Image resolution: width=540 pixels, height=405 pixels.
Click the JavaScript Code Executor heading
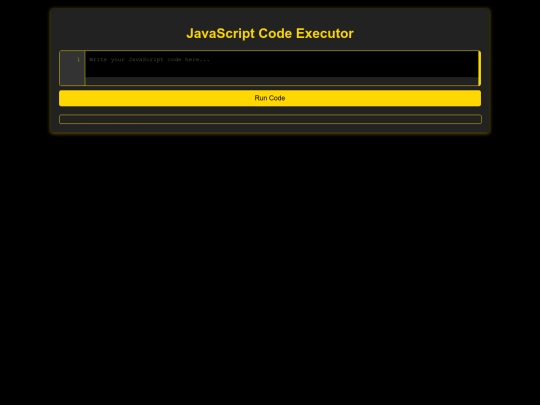coord(270,33)
